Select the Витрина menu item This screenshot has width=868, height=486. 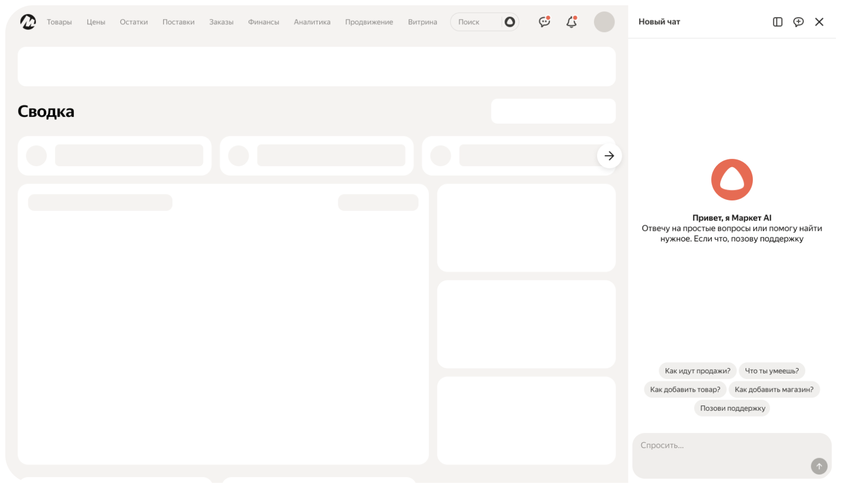tap(422, 22)
